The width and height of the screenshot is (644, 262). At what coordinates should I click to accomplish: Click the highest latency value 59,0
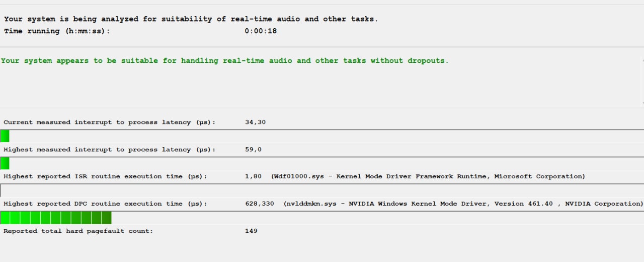click(253, 150)
